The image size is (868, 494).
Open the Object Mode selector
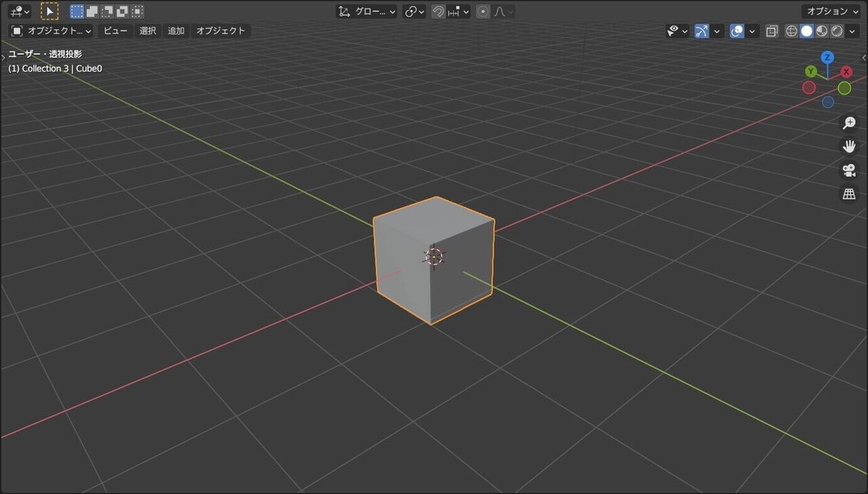coord(51,31)
